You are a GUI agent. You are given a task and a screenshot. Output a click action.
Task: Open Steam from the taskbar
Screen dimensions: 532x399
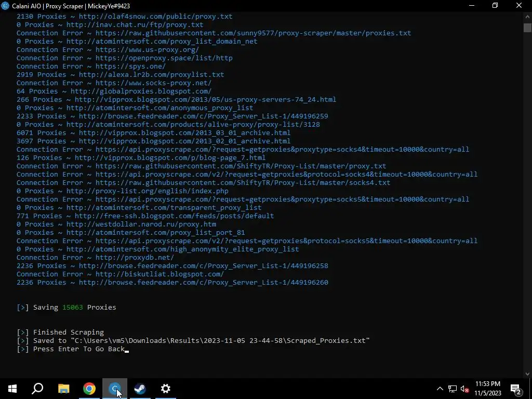[140, 389]
